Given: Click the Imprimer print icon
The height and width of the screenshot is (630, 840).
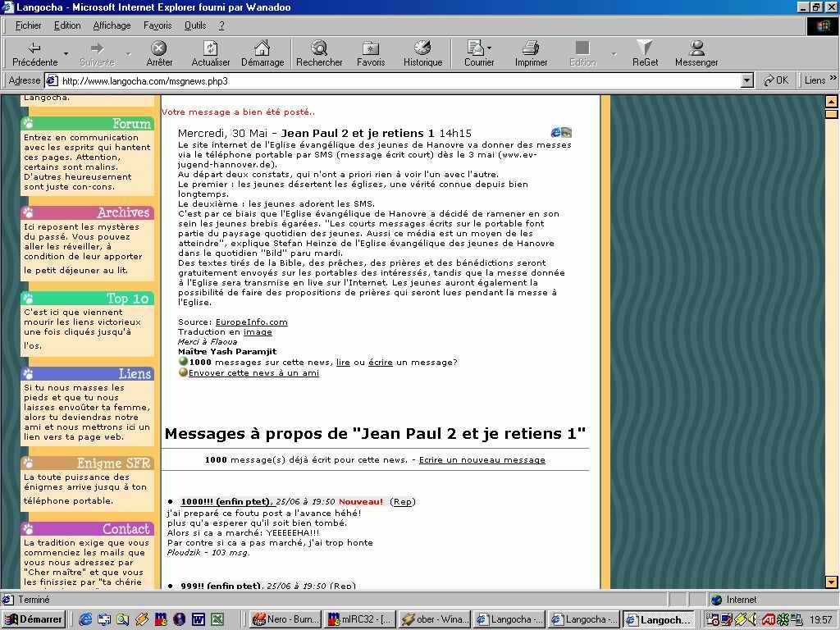Looking at the screenshot, I should [531, 49].
